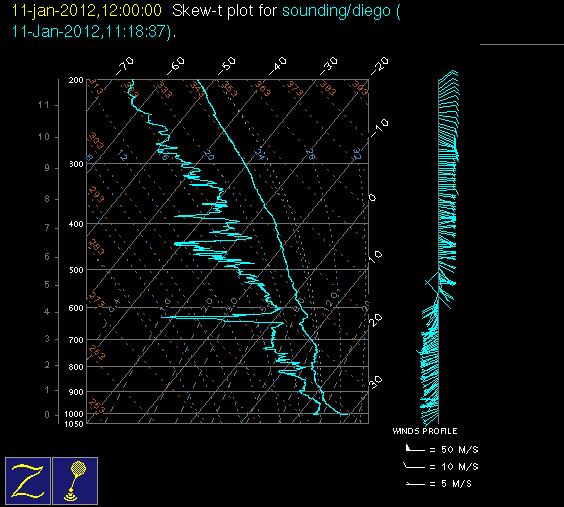Viewport: 564px width, 507px height.
Task: Click 'Skew-t plot for' title text
Action: pyautogui.click(x=224, y=11)
